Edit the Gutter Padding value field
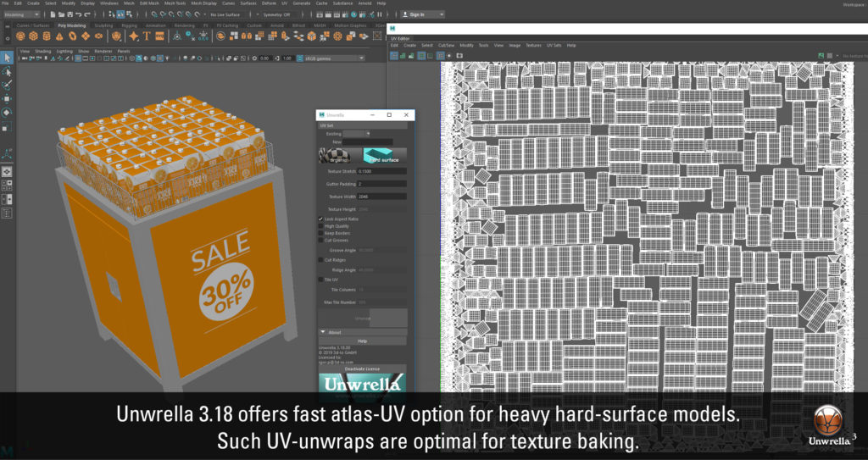 382,184
